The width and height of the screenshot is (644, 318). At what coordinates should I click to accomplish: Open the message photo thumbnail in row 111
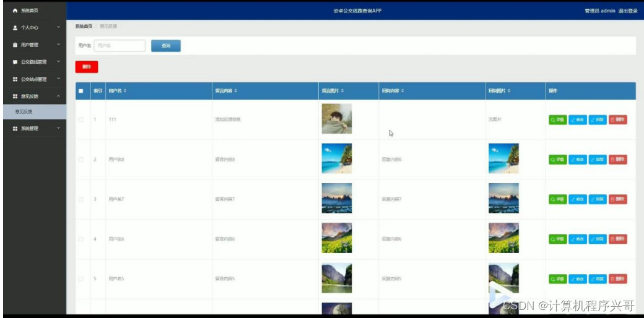coord(337,119)
